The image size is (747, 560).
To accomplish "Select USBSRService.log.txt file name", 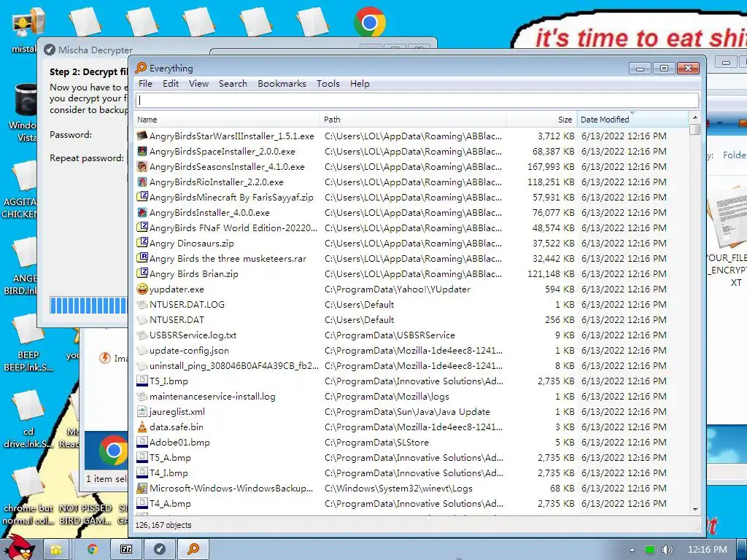I will click(193, 335).
